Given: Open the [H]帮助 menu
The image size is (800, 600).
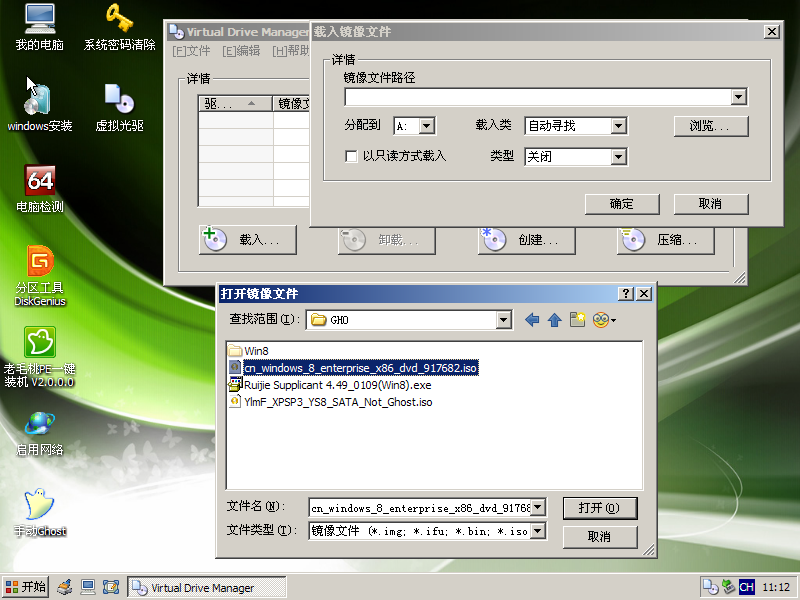Looking at the screenshot, I should (x=291, y=51).
